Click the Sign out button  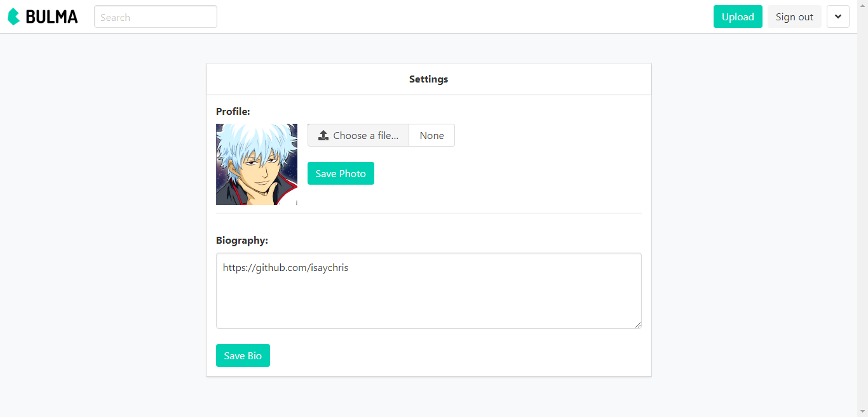pyautogui.click(x=794, y=17)
